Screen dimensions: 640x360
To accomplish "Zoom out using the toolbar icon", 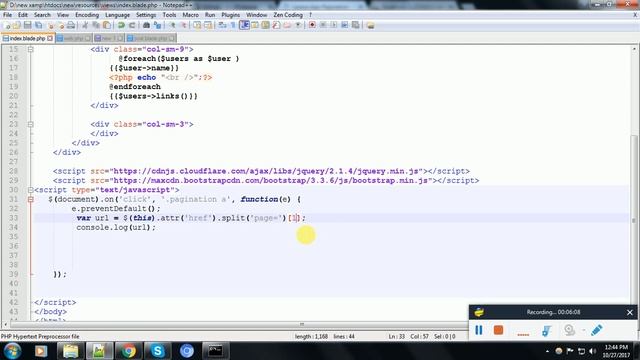I will tap(183, 25).
